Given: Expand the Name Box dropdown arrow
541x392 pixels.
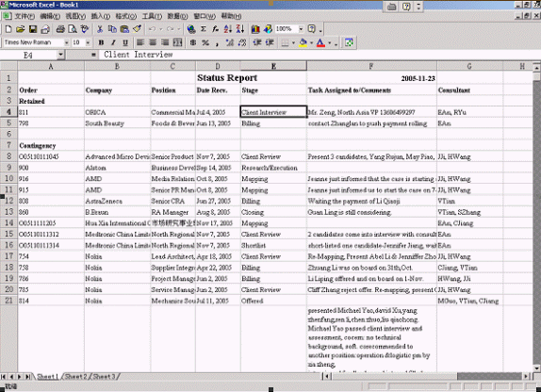Looking at the screenshot, I should [60, 55].
